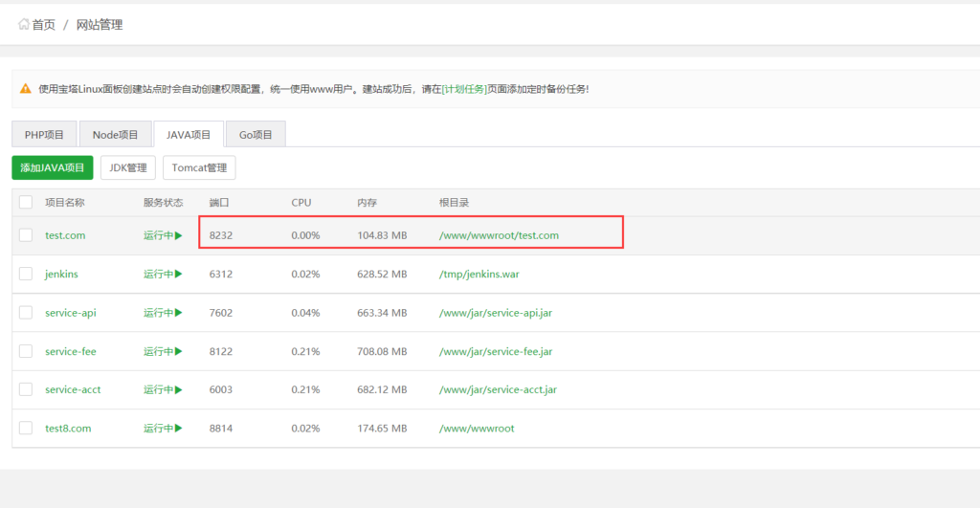Open the /www/wwwroot path of test8.com
This screenshot has width=980, height=508.
[x=477, y=429]
